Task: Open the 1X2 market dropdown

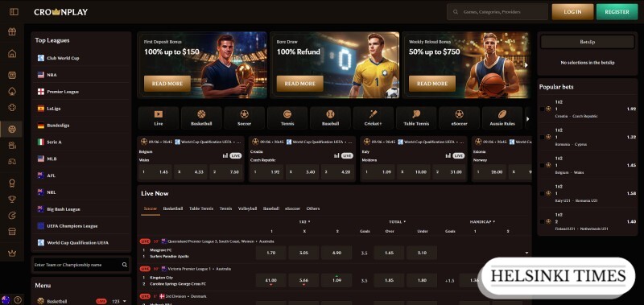Action: coord(304,222)
